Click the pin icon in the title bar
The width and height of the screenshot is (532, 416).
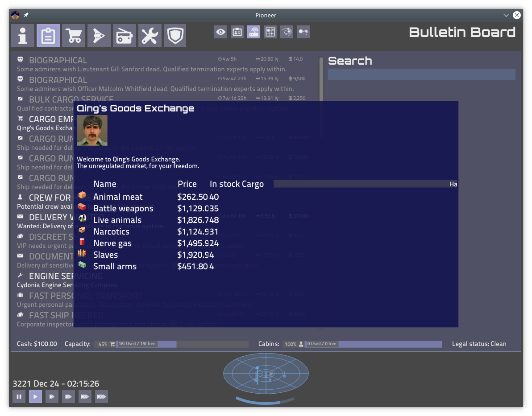pos(26,15)
